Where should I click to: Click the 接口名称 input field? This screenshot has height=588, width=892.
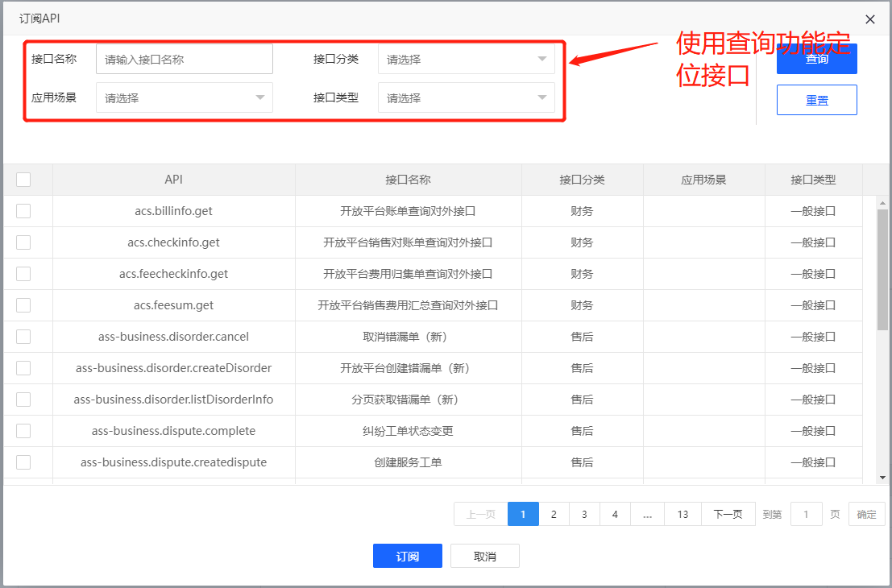[x=184, y=58]
